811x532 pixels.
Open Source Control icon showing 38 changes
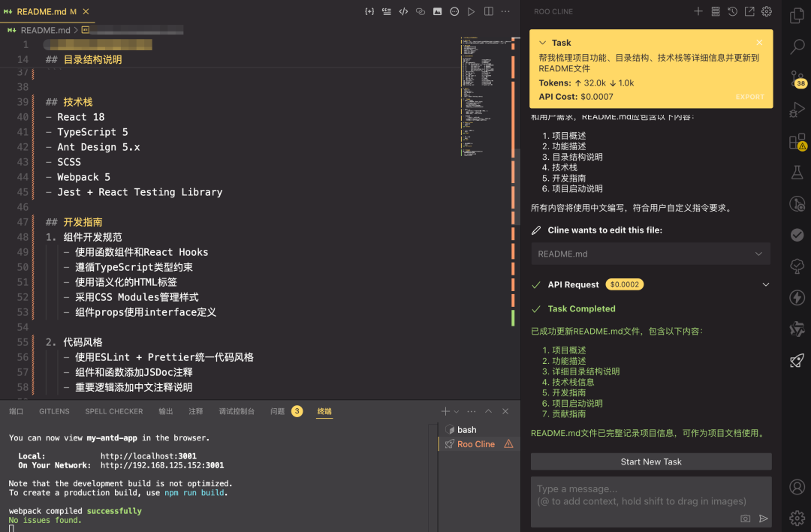pyautogui.click(x=797, y=79)
